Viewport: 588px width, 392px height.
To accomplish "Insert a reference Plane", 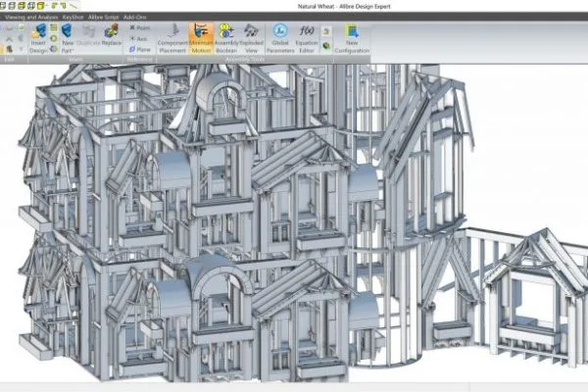I will pos(139,49).
